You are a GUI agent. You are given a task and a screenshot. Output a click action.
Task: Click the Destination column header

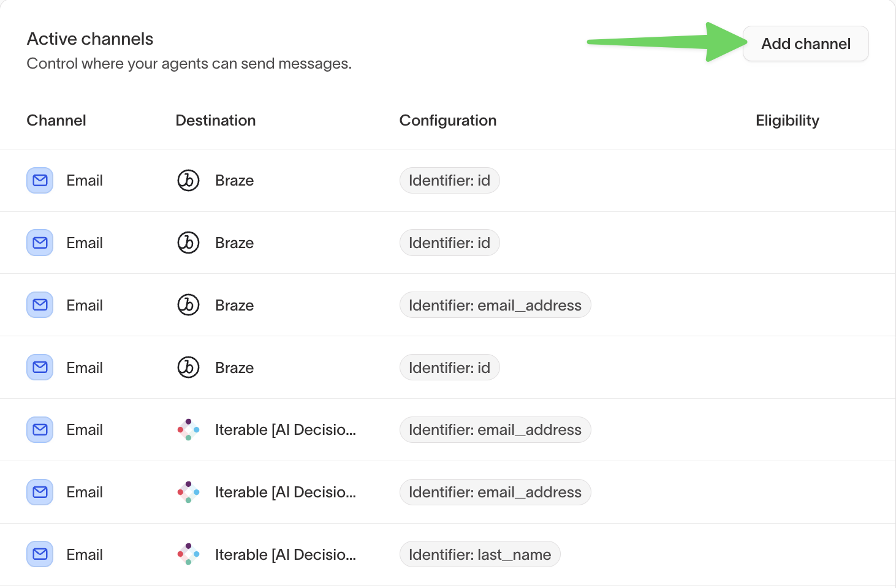click(x=216, y=120)
